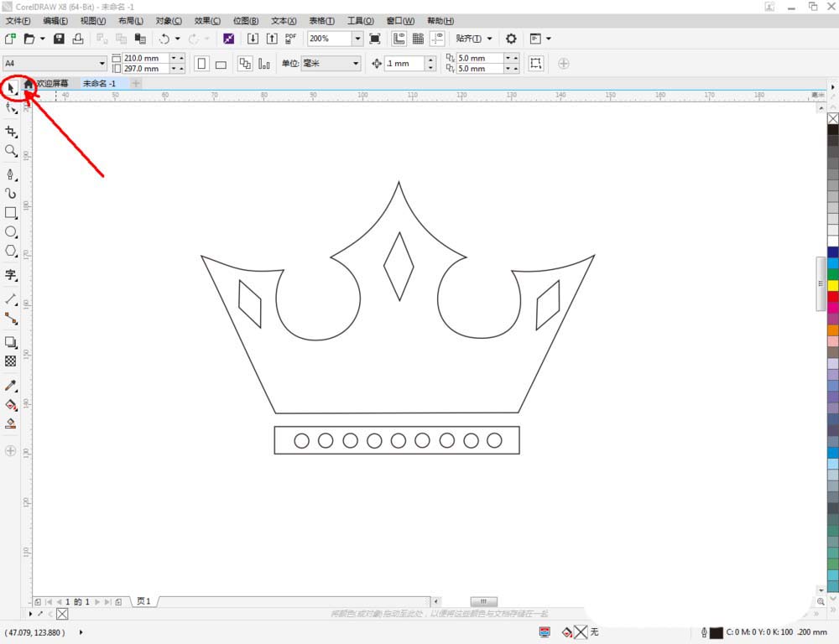Image resolution: width=839 pixels, height=644 pixels.
Task: Open the 位图(B) Bitmaps menu
Action: [x=246, y=21]
